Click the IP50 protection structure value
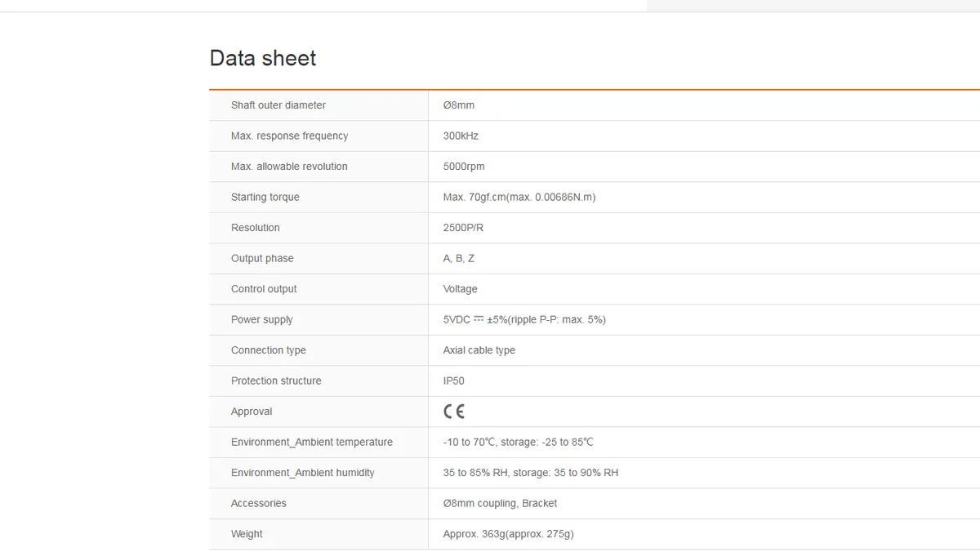 [454, 381]
